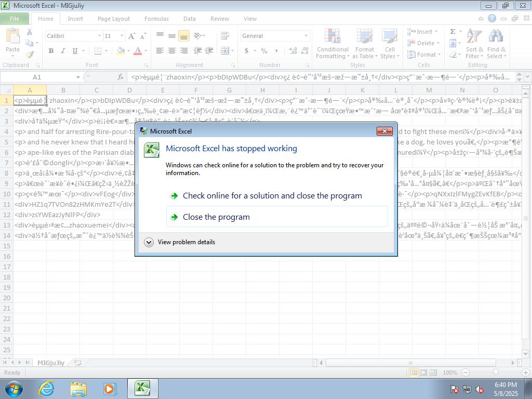The image size is (532, 399).
Task: Click the Paste clipboard icon
Action: (13, 36)
